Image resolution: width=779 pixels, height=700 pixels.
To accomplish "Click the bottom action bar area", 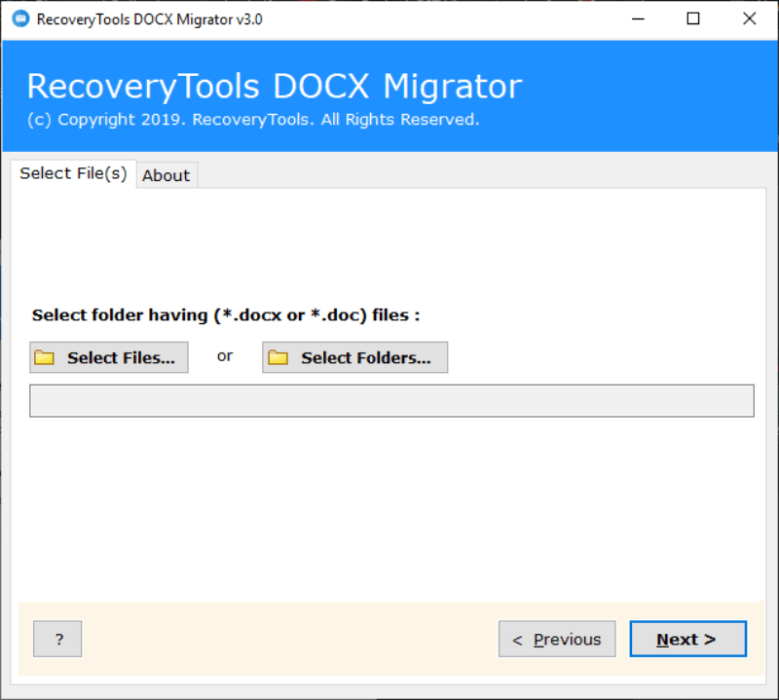I will (x=292, y=639).
